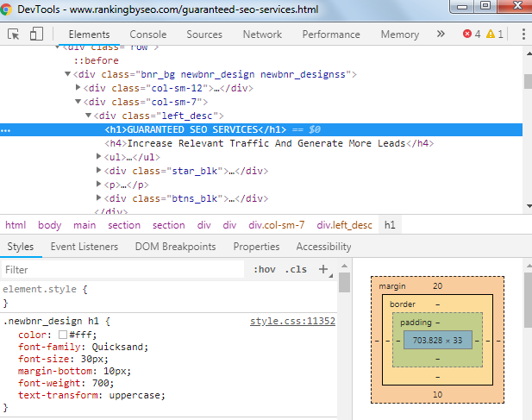This screenshot has height=420, width=532.
Task: Open the Accessibility sub-tab
Action: [x=323, y=247]
